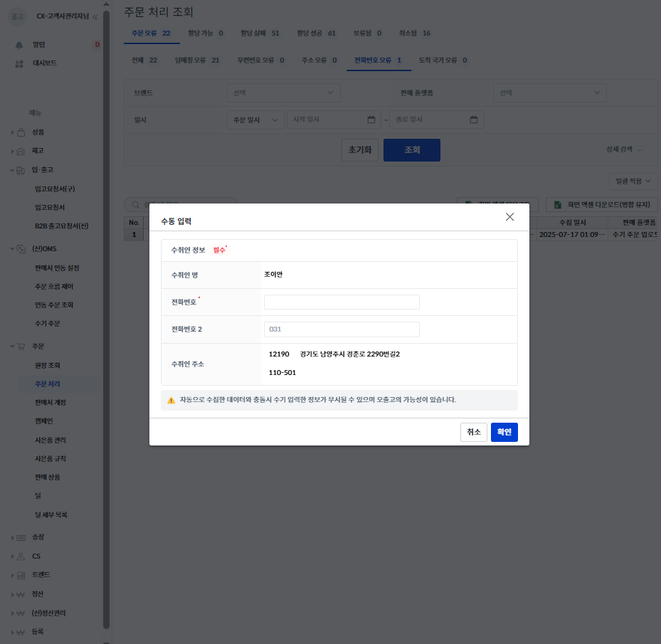Open the dashboard grid icon
The height and width of the screenshot is (644, 661).
(19, 63)
